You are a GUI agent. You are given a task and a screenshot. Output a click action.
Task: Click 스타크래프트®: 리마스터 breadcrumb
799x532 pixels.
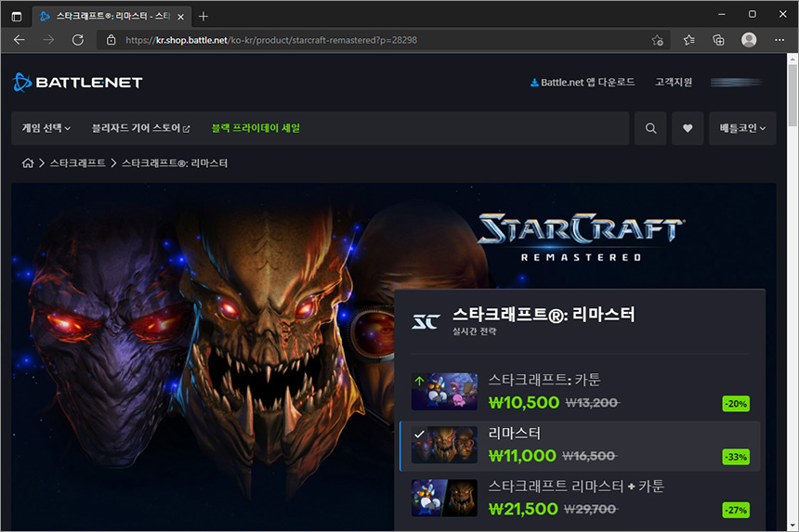click(175, 162)
